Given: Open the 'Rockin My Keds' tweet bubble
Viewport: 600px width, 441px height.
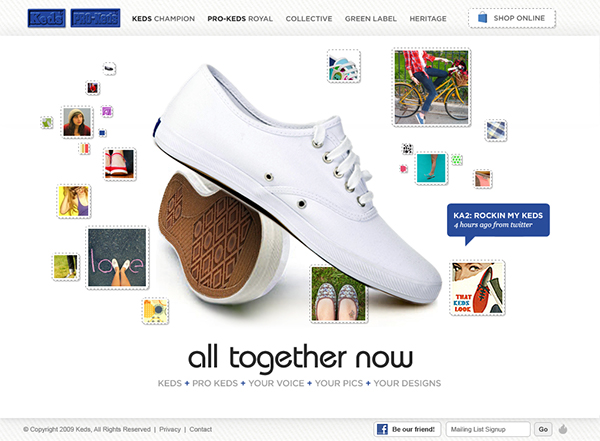Looking at the screenshot, I should tap(498, 220).
